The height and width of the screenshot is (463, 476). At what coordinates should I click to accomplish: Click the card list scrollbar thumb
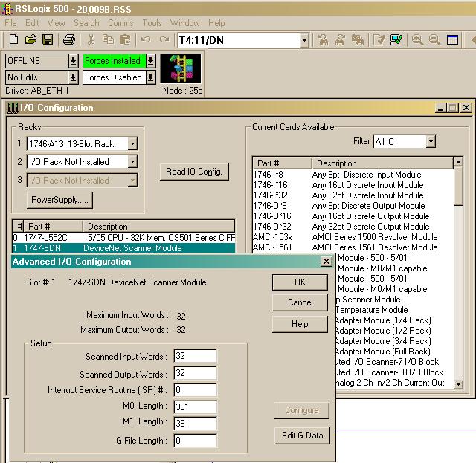pos(458,187)
